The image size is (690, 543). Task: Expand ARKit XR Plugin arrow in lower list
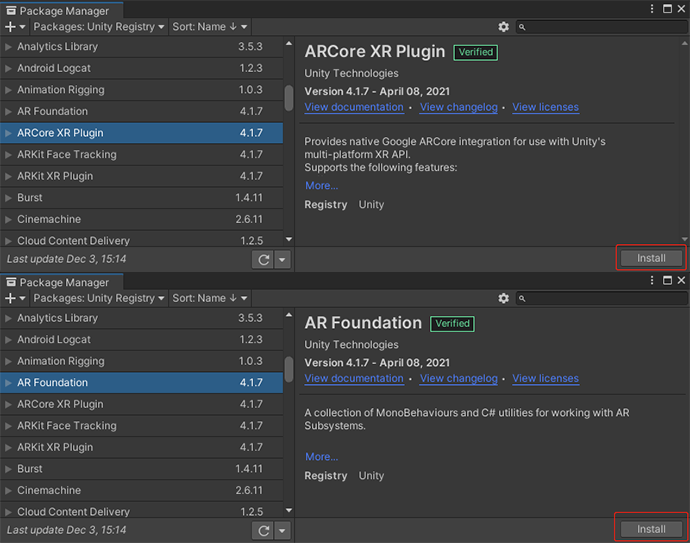coord(8,448)
